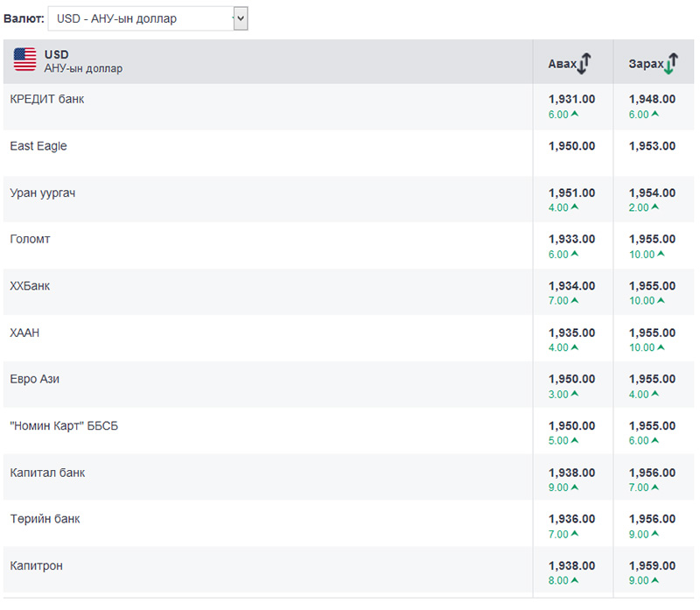The width and height of the screenshot is (700, 610).
Task: Click green up arrow beside Голомт's Зарах change
Action: (660, 254)
